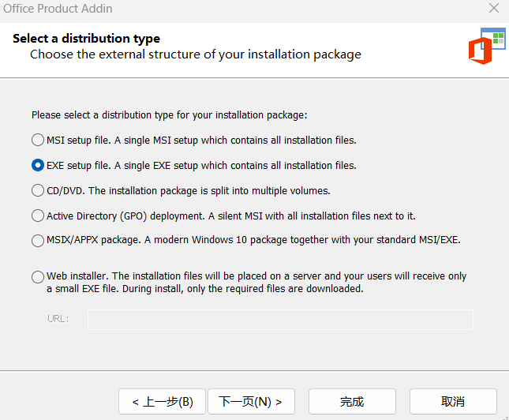Close the Office Product Addin window
Screen dimensions: 509x420
pyautogui.click(x=493, y=9)
